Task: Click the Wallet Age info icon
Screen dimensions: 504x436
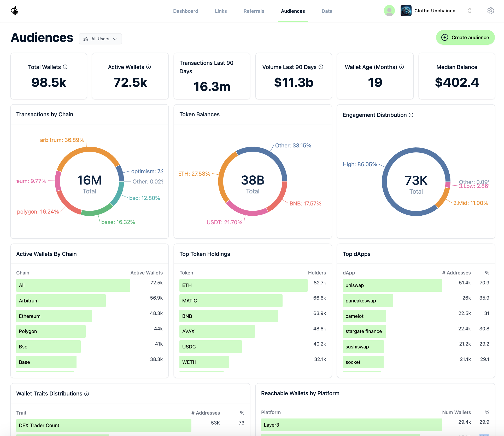Action: click(x=402, y=67)
